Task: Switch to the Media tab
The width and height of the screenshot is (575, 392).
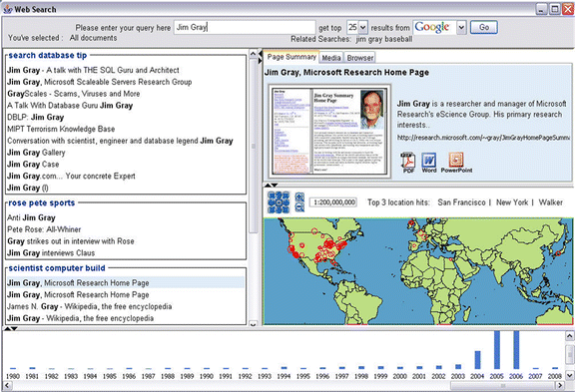Action: pyautogui.click(x=331, y=58)
